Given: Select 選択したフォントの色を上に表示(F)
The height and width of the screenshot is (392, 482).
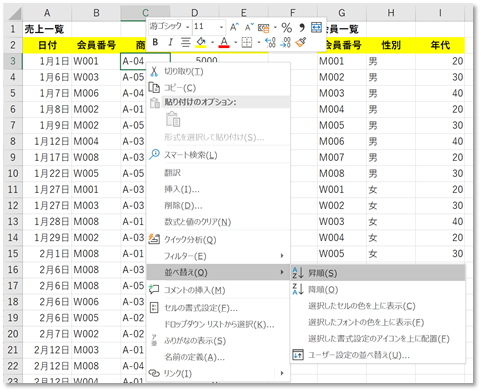Looking at the screenshot, I should click(x=378, y=322).
